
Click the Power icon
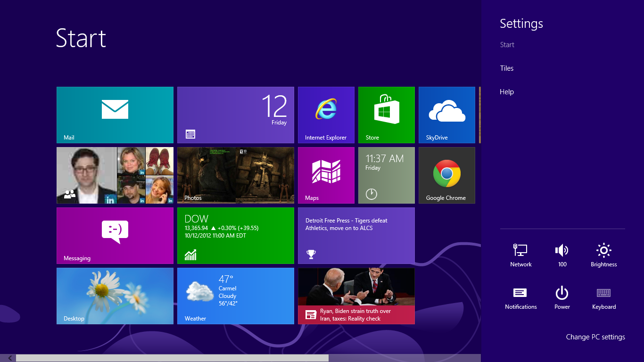(562, 297)
